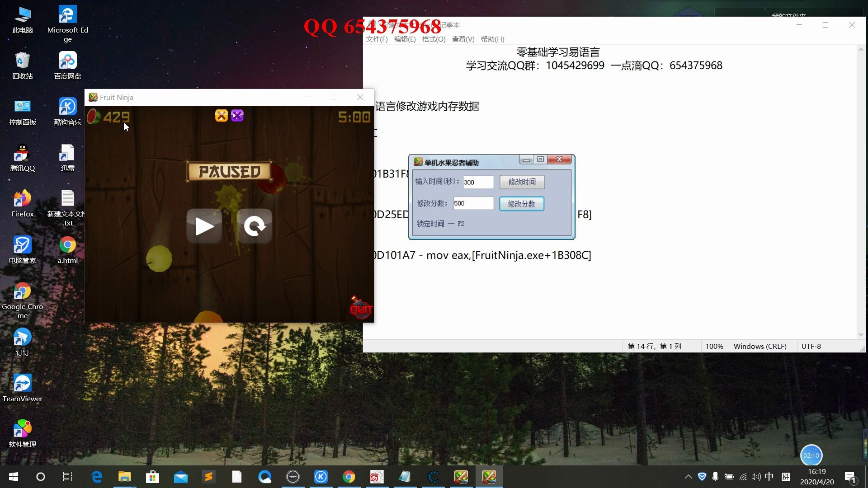Open Sublime Text from the taskbar

pyautogui.click(x=208, y=477)
